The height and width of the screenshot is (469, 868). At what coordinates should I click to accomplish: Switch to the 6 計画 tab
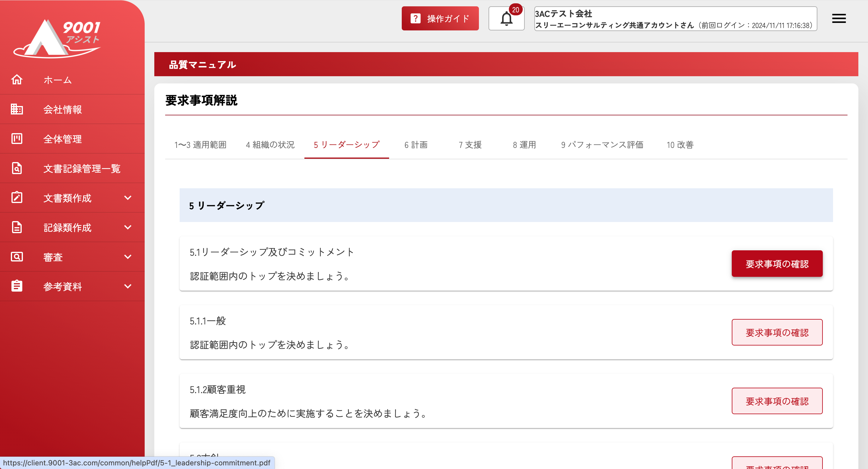pos(416,145)
